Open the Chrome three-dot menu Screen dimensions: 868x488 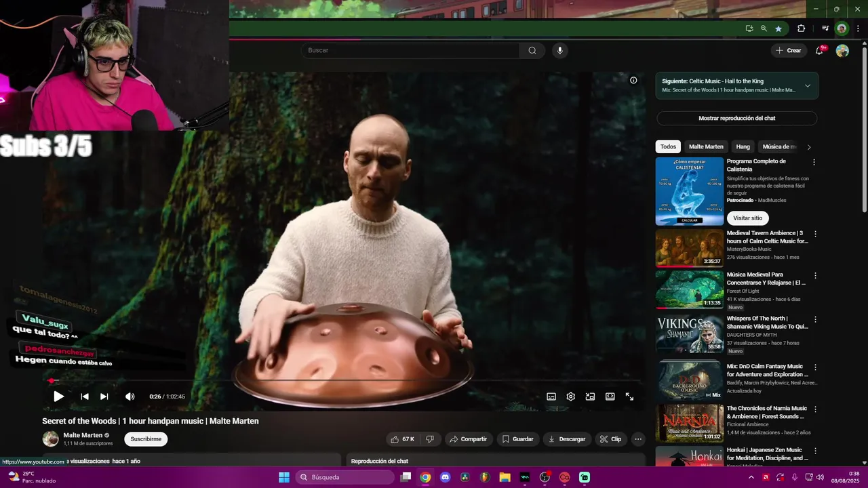pos(858,28)
